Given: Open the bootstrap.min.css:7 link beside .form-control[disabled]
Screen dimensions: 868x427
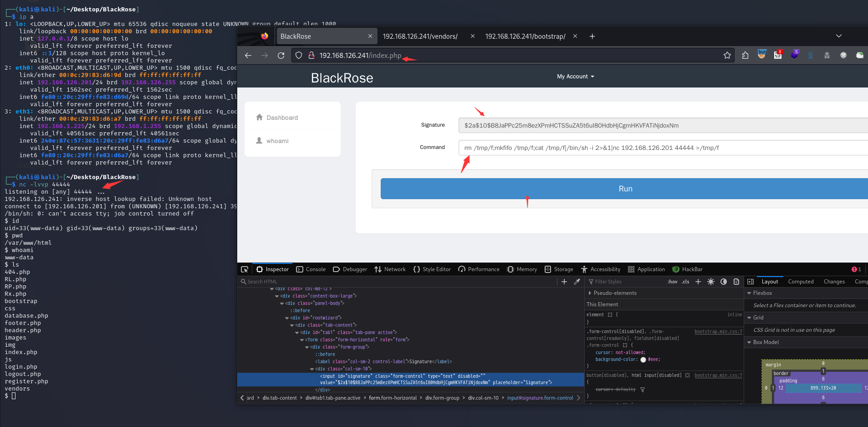Looking at the screenshot, I should [x=718, y=332].
